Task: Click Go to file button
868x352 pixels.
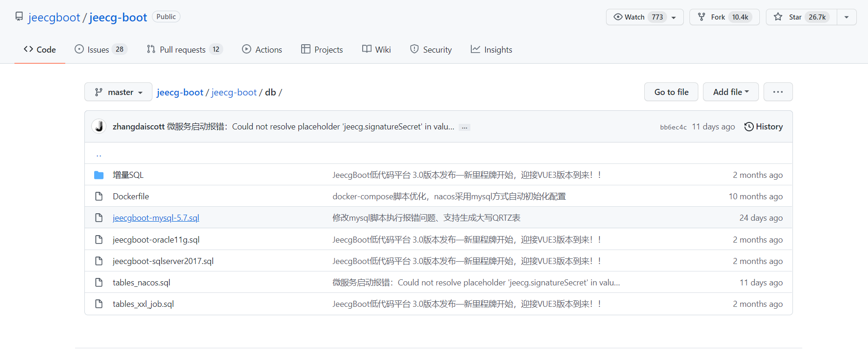Action: pyautogui.click(x=671, y=92)
